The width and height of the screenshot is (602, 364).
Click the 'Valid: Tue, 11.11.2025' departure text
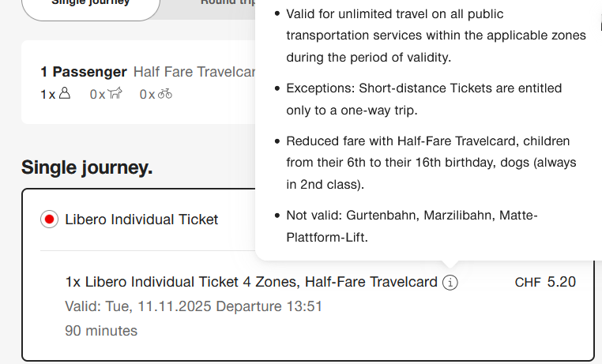pos(194,306)
